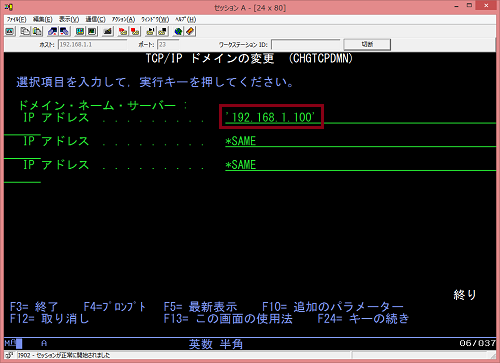This screenshot has width=500, height=363.
Task: Click the ワークステーション ID input field
Action: tap(306, 44)
